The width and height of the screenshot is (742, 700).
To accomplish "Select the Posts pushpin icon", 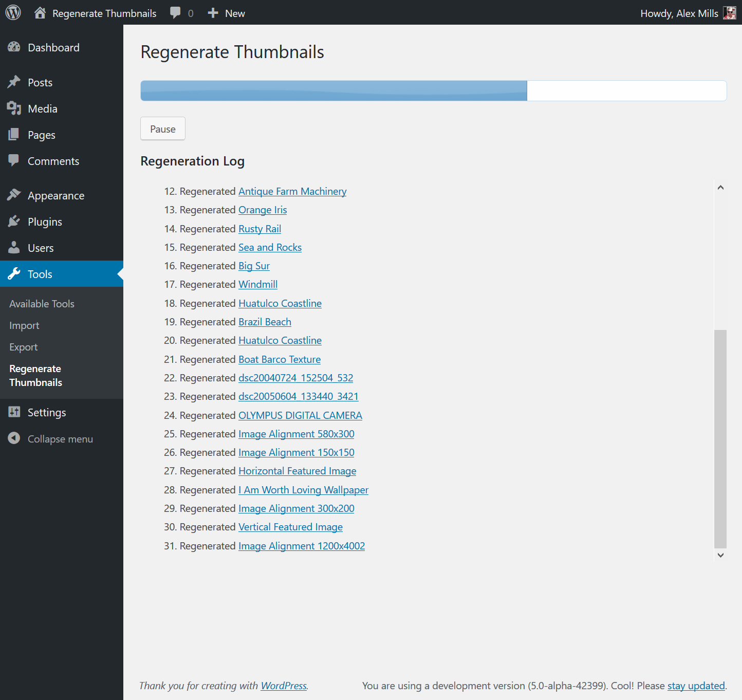I will point(14,82).
